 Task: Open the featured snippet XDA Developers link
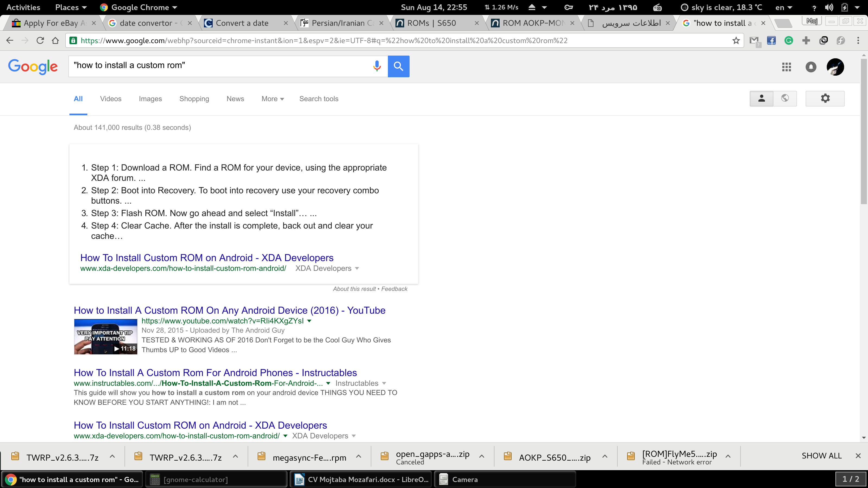click(207, 258)
